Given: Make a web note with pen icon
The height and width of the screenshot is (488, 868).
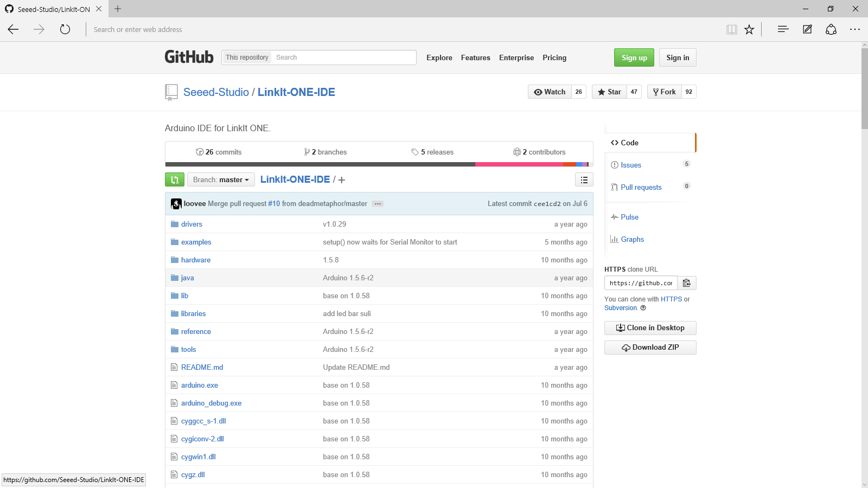Looking at the screenshot, I should click(x=807, y=29).
